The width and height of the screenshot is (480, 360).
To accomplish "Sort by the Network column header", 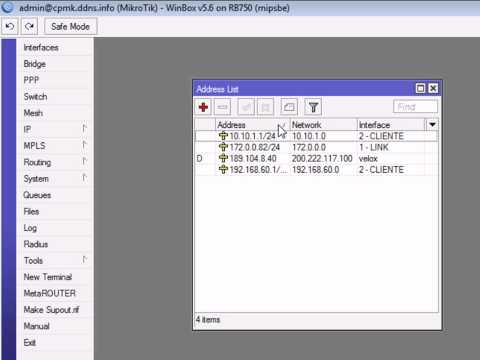I will tap(323, 125).
